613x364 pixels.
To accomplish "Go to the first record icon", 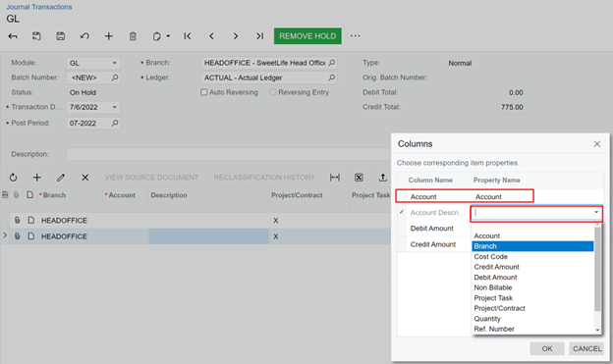I will click(x=188, y=36).
